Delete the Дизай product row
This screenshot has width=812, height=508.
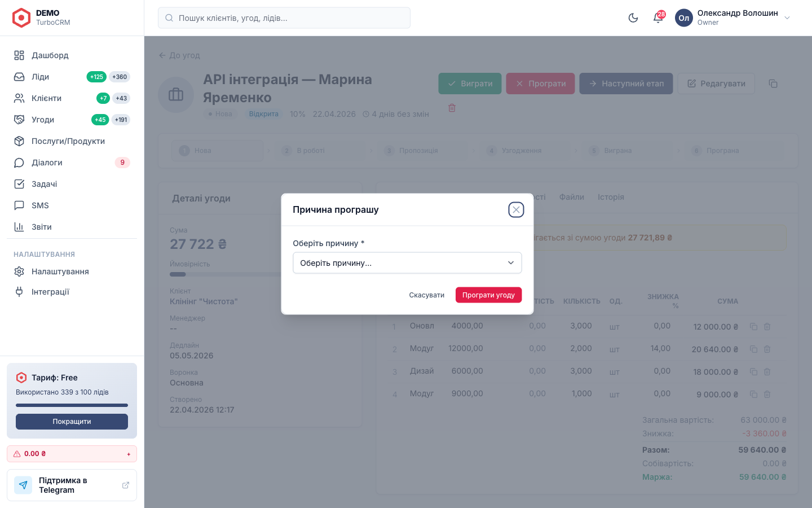767,372
